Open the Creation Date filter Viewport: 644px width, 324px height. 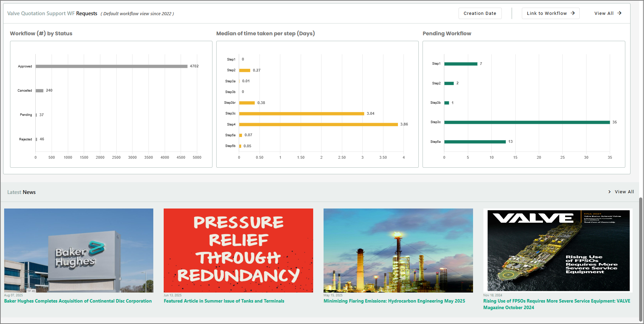(480, 13)
